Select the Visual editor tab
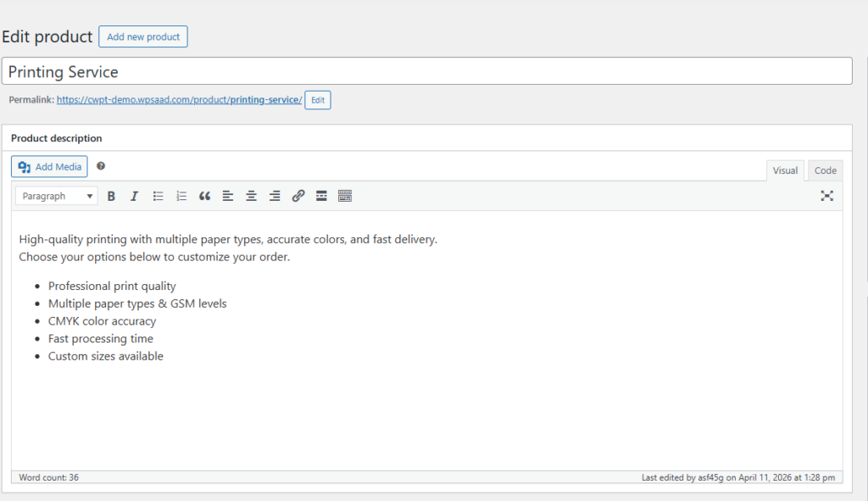Viewport: 868px width, 501px height. pos(785,170)
